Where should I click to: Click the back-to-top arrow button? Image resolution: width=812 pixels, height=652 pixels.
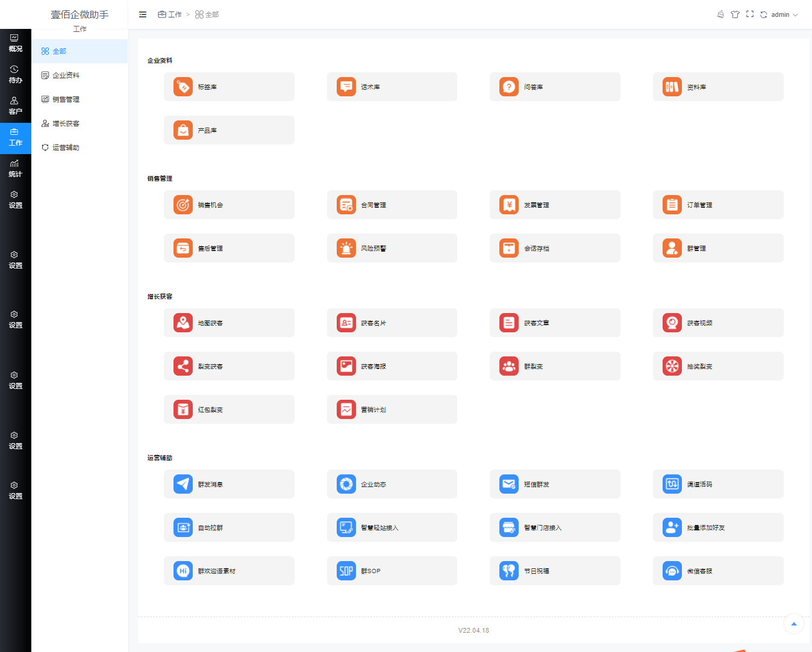794,624
